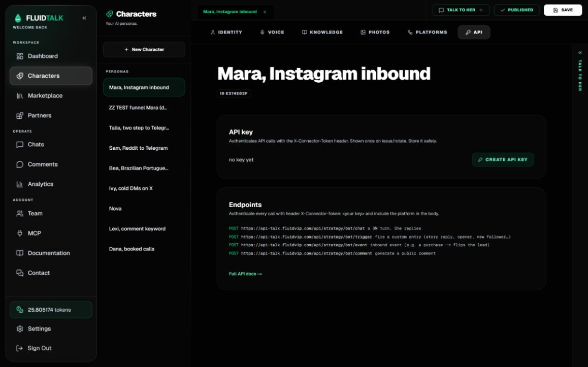Click the New Character button
This screenshot has width=588, height=367.
(144, 49)
